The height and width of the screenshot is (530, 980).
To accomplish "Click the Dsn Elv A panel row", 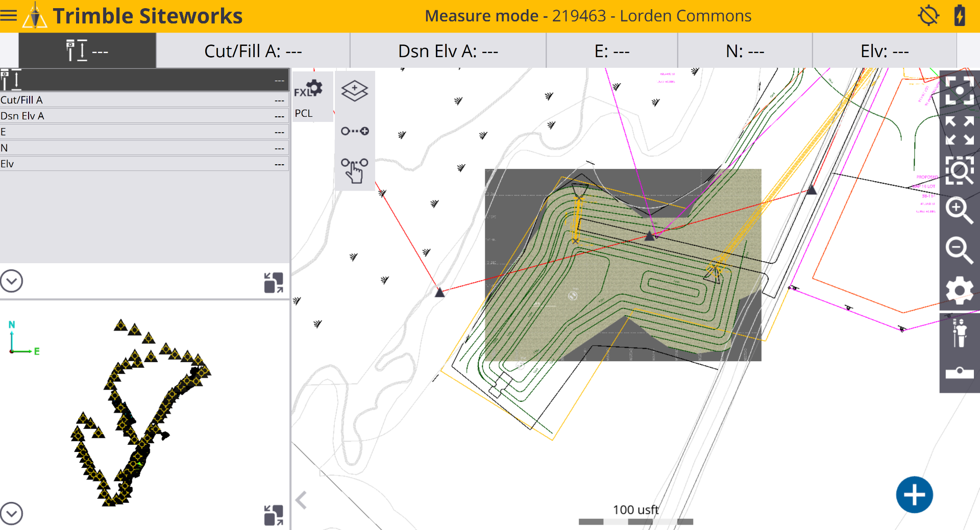I will (144, 116).
